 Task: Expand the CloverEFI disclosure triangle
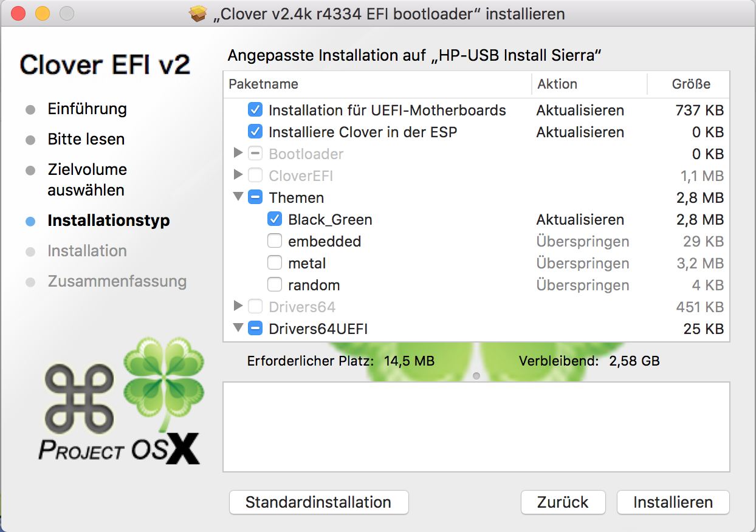(x=238, y=176)
